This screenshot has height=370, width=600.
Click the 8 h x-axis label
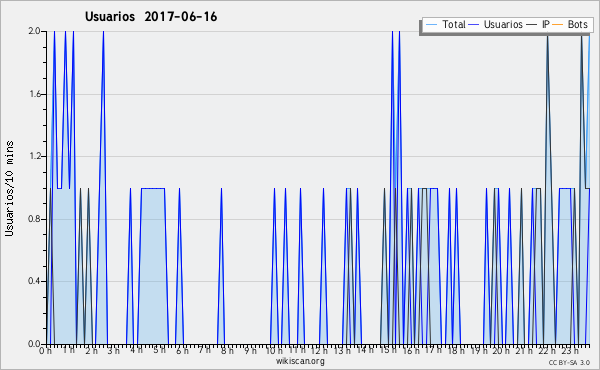point(227,351)
